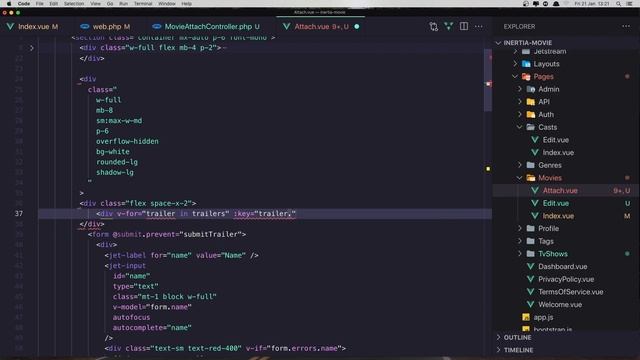Open Source Control compare changes icon
The width and height of the screenshot is (640, 360).
[x=433, y=27]
